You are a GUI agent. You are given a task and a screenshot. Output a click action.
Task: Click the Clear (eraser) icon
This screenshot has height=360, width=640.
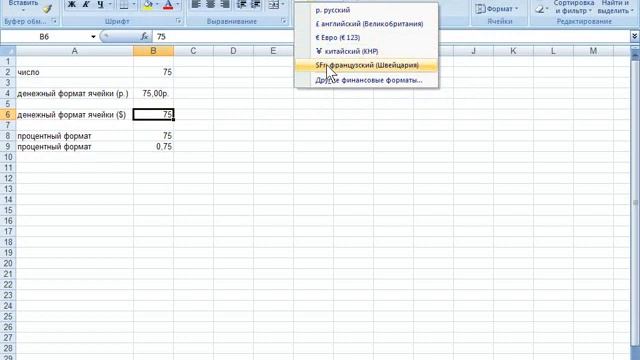(x=541, y=9)
